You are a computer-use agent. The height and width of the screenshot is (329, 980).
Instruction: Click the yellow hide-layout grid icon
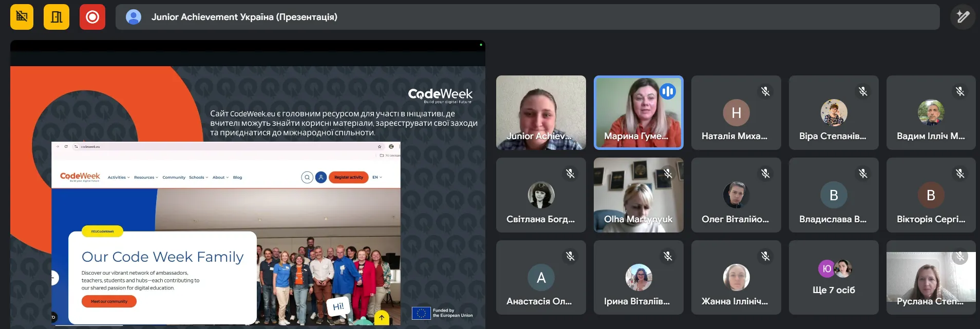click(22, 17)
